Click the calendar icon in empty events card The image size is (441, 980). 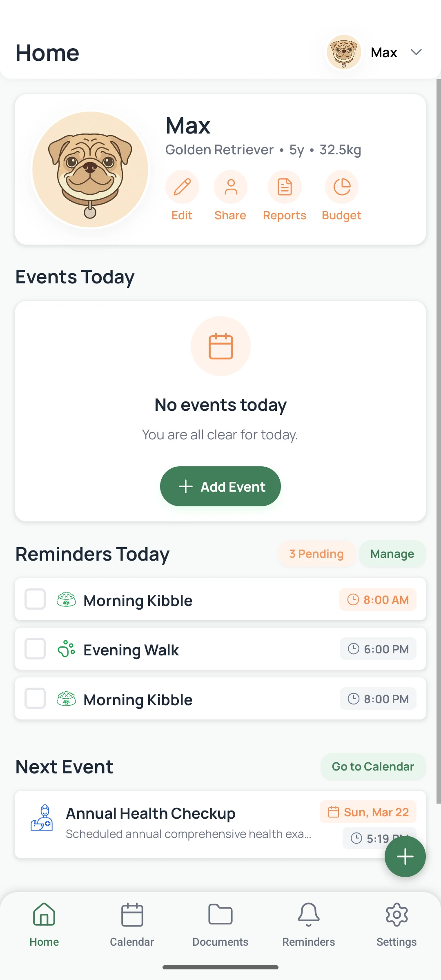point(220,346)
